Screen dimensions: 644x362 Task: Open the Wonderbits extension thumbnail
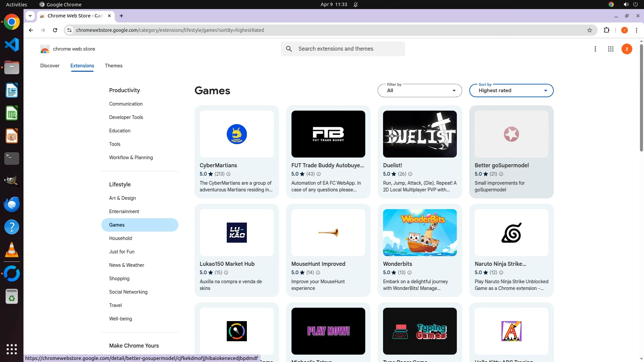(x=420, y=233)
